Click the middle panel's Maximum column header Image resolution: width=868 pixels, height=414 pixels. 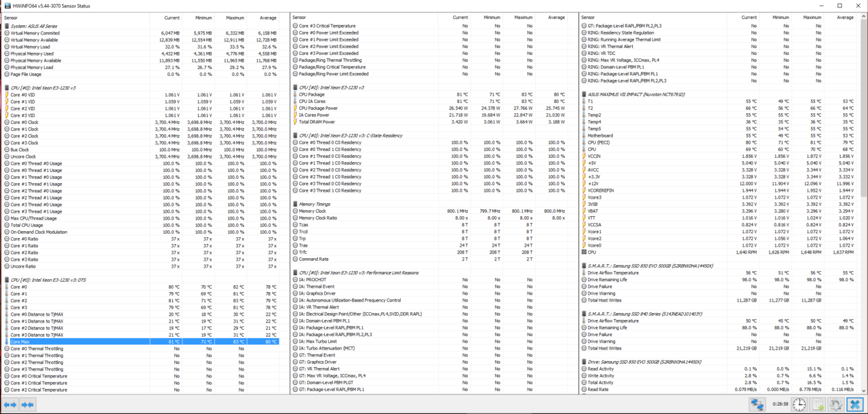click(x=523, y=18)
